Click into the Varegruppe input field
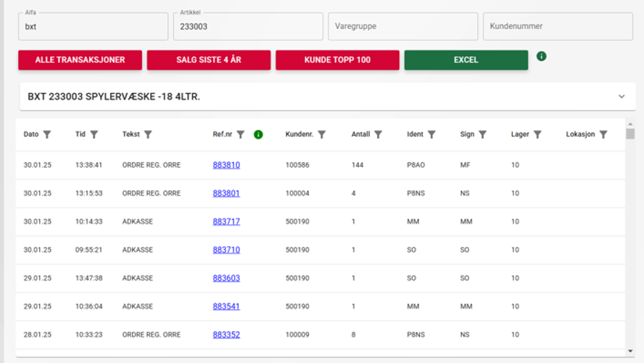 [402, 26]
